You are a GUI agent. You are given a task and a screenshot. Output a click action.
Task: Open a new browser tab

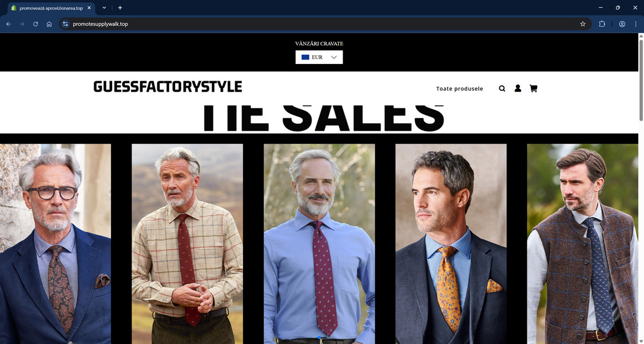pos(120,8)
